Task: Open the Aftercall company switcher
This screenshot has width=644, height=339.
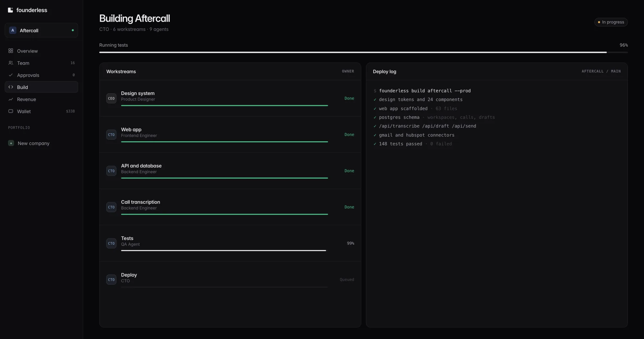Action: click(x=41, y=30)
